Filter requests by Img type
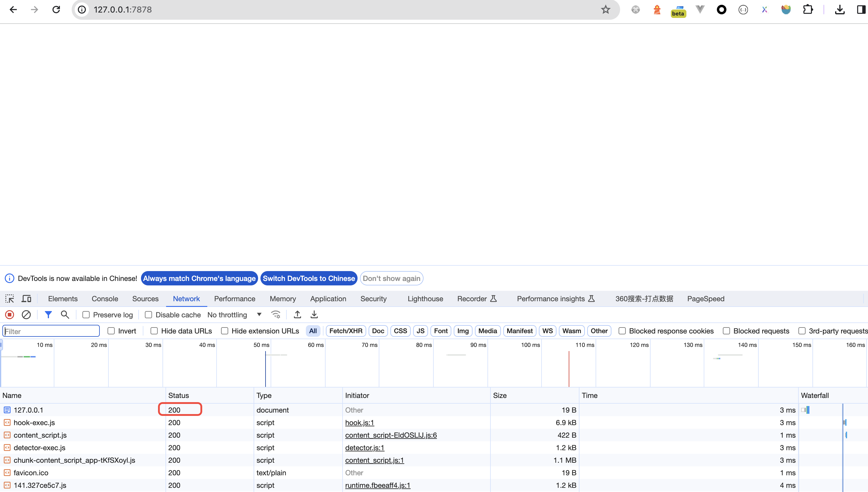Image resolution: width=868 pixels, height=492 pixels. coord(463,331)
